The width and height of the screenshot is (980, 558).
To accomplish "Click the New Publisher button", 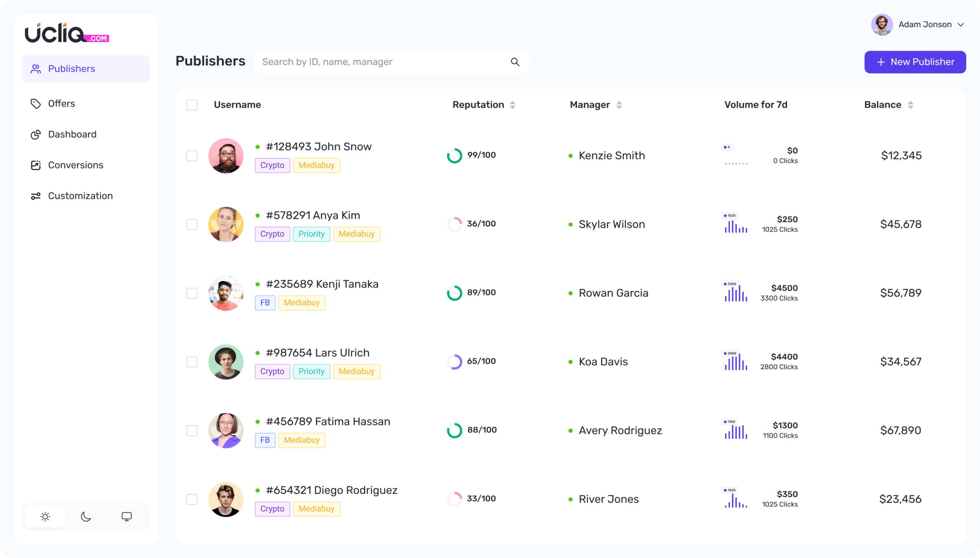I will coord(915,62).
